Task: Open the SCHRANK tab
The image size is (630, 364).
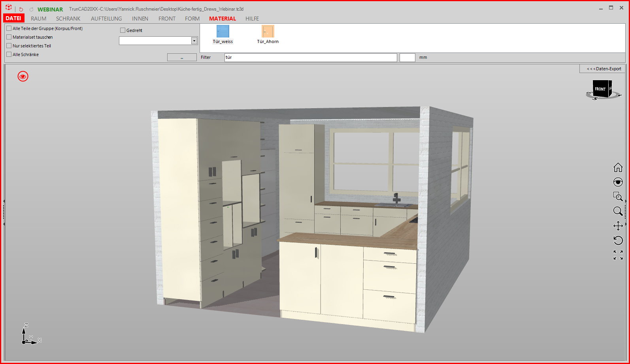Action: 68,19
